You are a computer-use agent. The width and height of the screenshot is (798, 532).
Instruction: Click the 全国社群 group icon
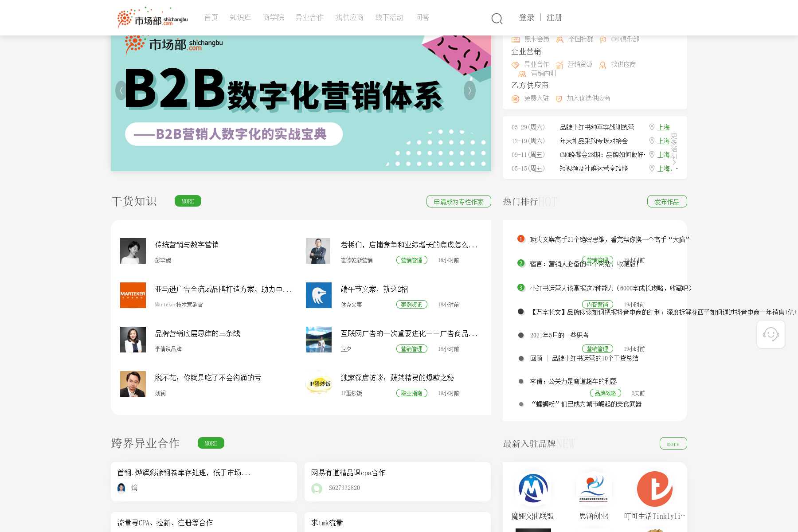pos(560,40)
